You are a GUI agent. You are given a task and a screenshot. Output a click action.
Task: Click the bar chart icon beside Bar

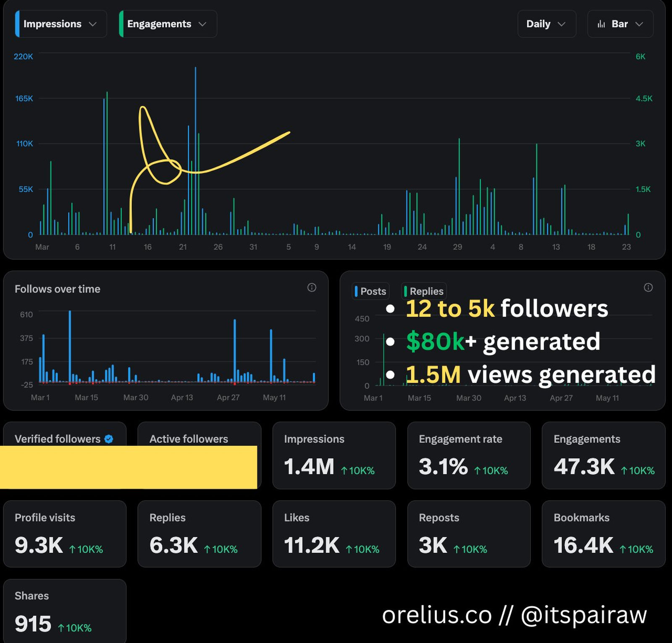(601, 24)
